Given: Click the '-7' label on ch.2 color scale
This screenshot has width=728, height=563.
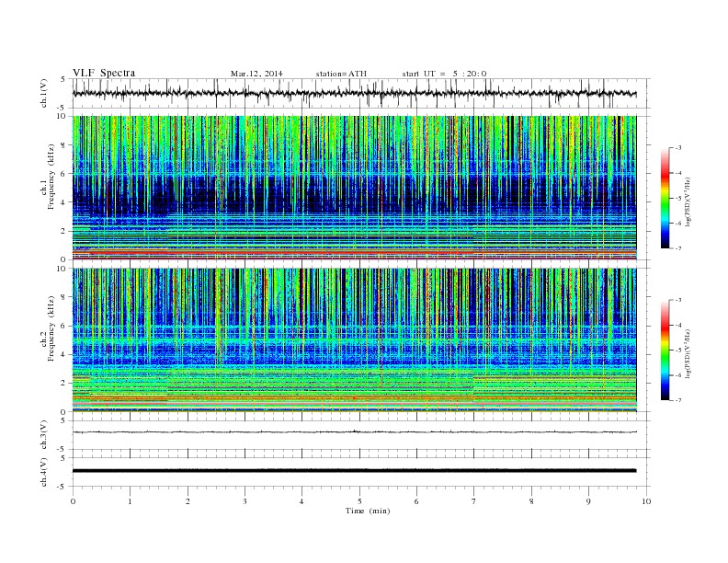Looking at the screenshot, I should (677, 400).
